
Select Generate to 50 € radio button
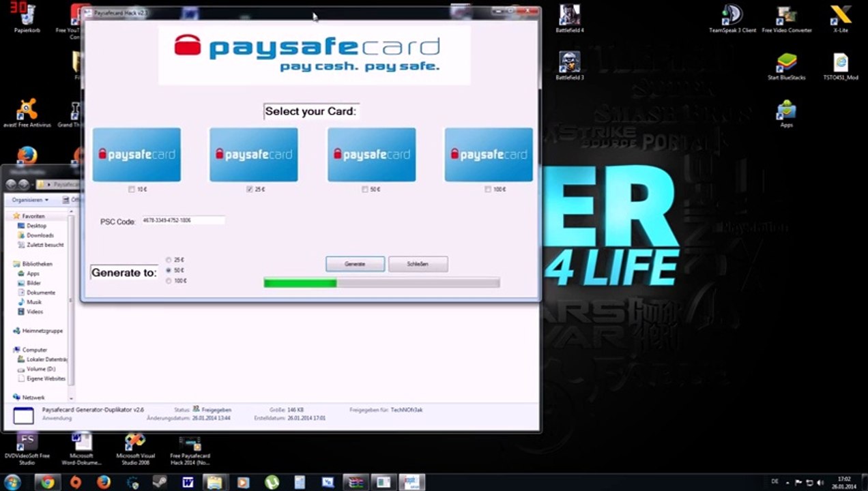point(169,270)
